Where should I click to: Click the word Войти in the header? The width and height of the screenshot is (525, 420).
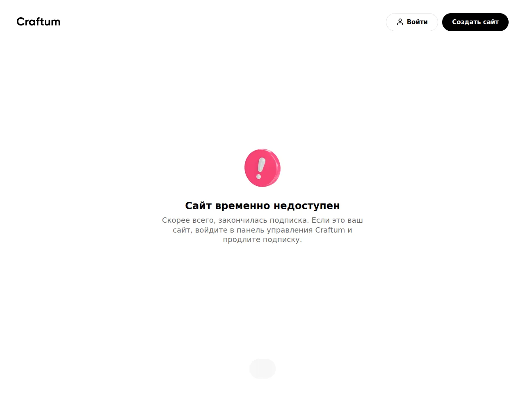pos(417,22)
